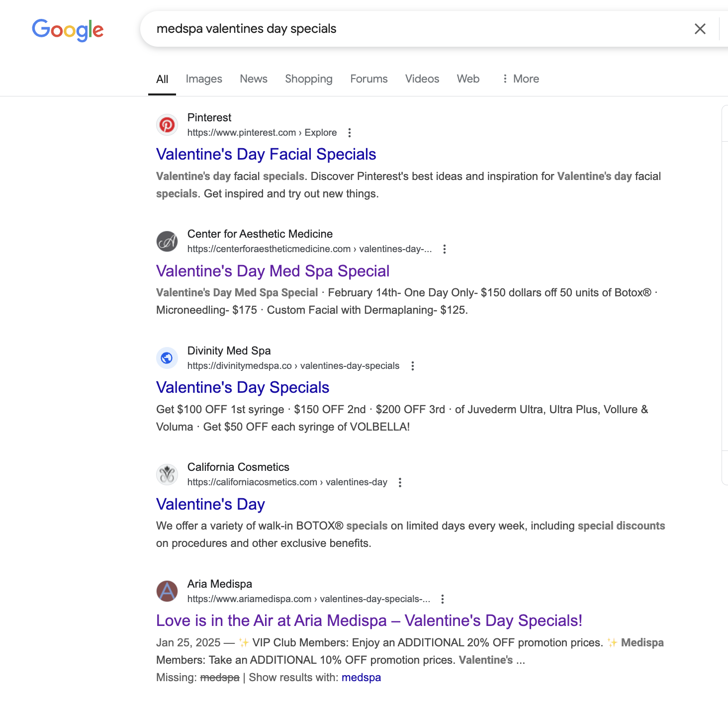The image size is (728, 707).
Task: Click the Divinity Med Spa globe favicon
Action: pos(167,358)
